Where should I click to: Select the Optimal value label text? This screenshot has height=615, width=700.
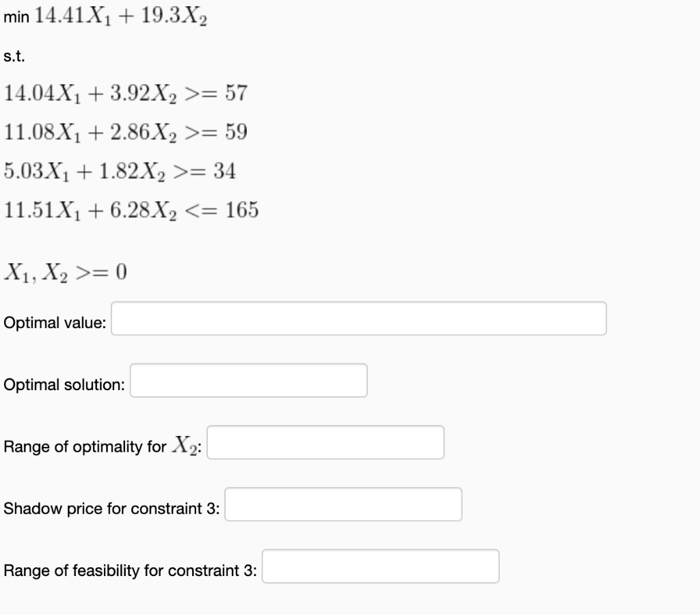55,322
